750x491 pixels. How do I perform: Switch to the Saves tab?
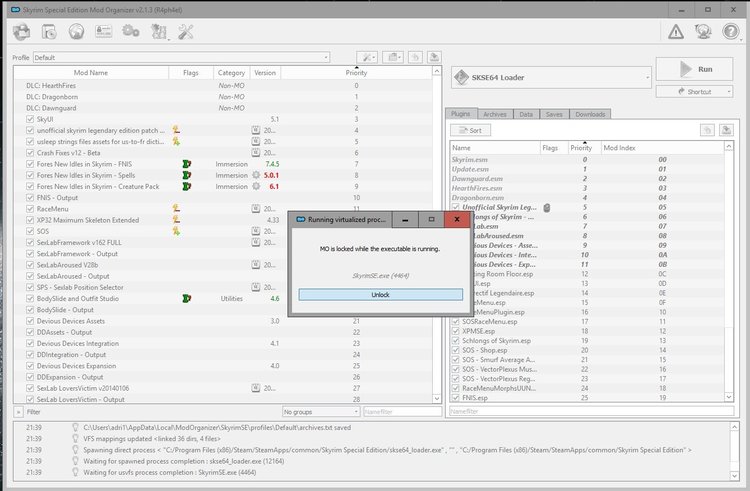point(554,114)
